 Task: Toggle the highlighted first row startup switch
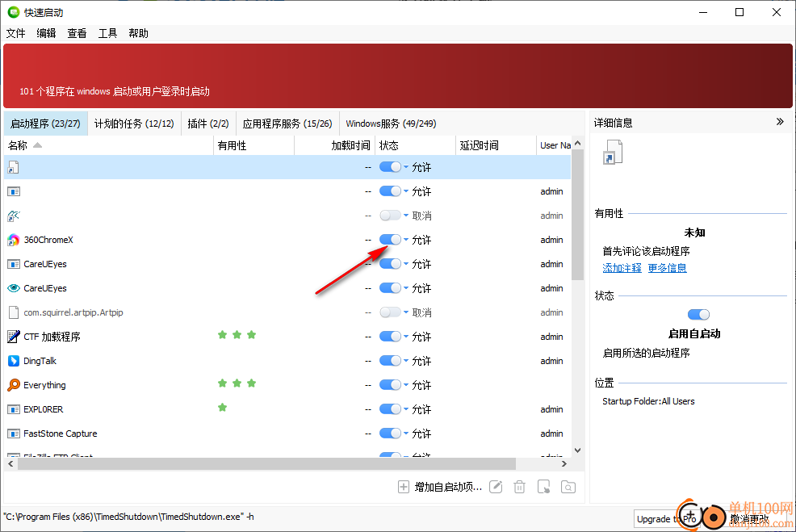[390, 167]
